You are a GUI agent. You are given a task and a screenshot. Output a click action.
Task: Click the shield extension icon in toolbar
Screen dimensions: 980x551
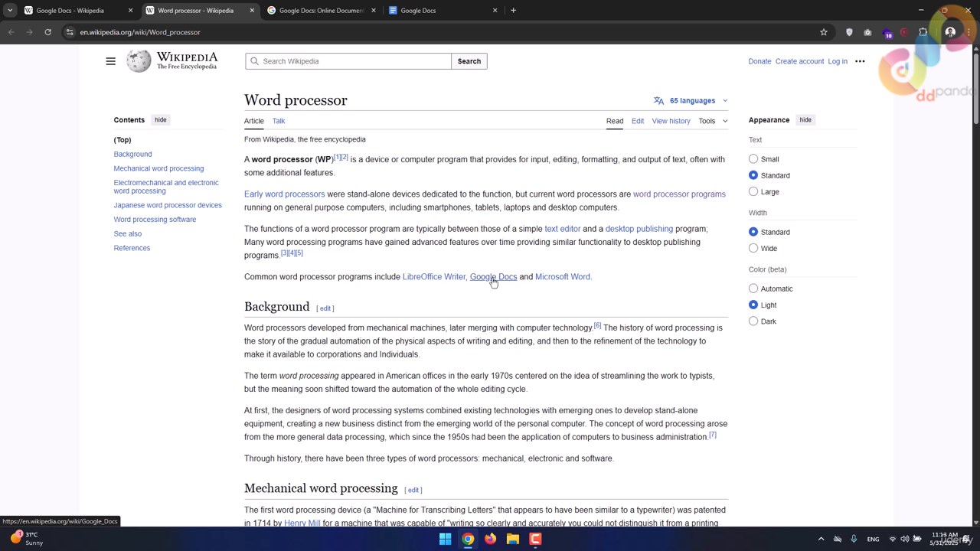(849, 32)
